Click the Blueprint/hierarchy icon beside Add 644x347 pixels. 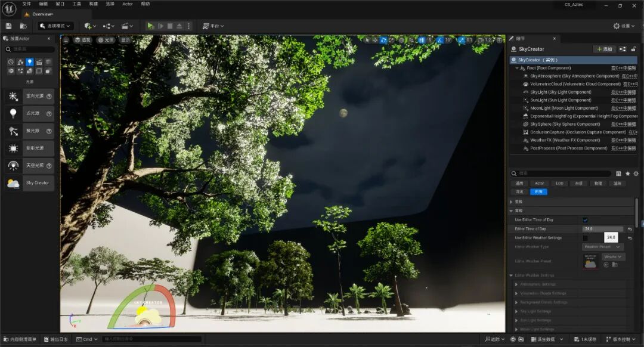(623, 49)
